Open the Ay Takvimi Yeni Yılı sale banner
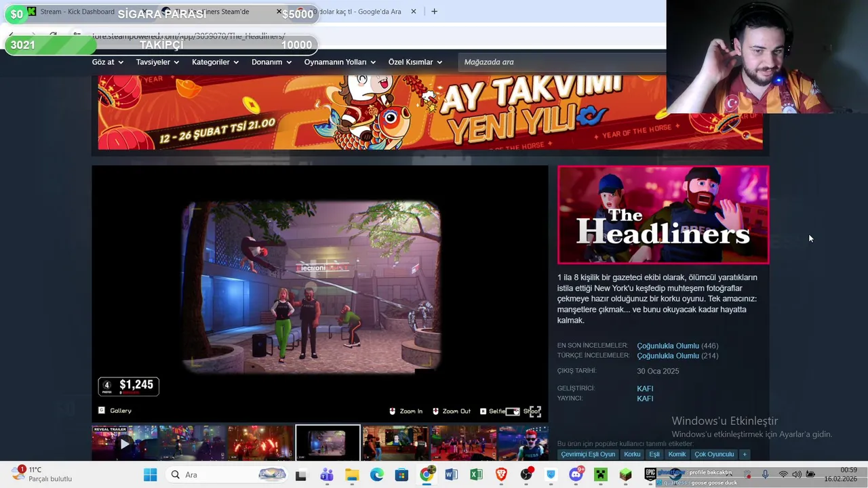Viewport: 868px width, 488px height. click(430, 112)
